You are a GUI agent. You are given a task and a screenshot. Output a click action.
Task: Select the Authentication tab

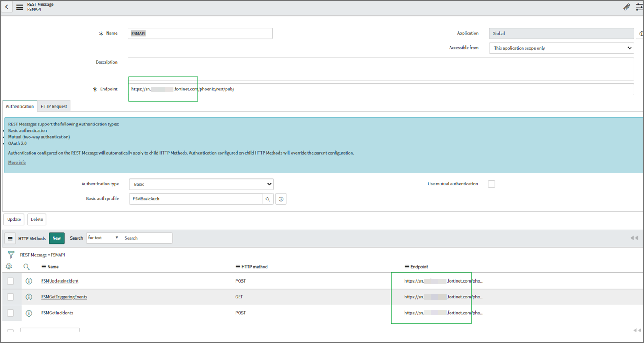coord(20,106)
